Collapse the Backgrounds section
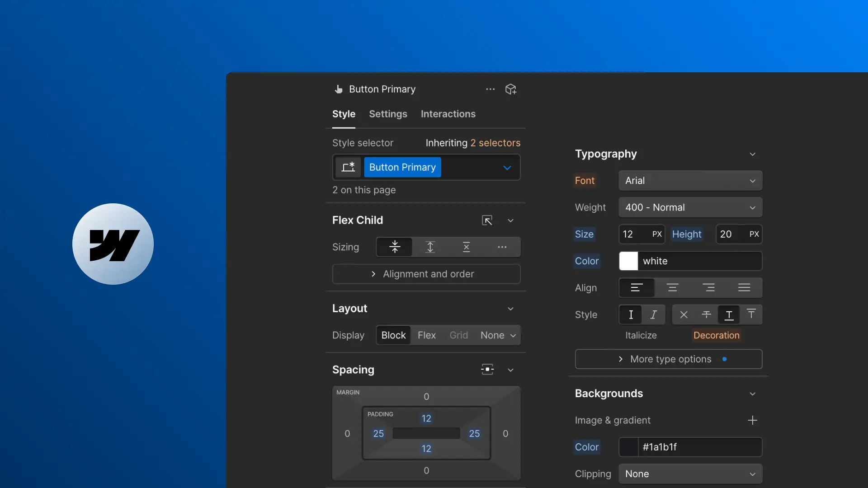Viewport: 868px width, 488px height. pyautogui.click(x=752, y=394)
